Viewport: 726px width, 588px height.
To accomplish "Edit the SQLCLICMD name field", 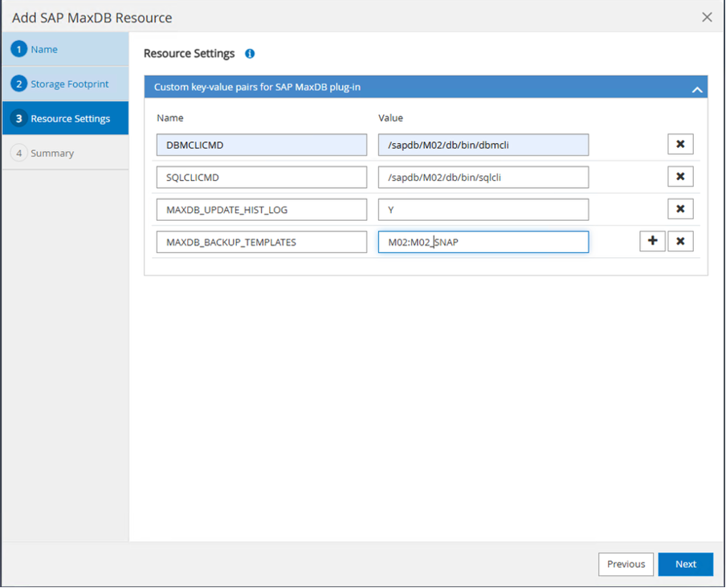I will click(261, 178).
